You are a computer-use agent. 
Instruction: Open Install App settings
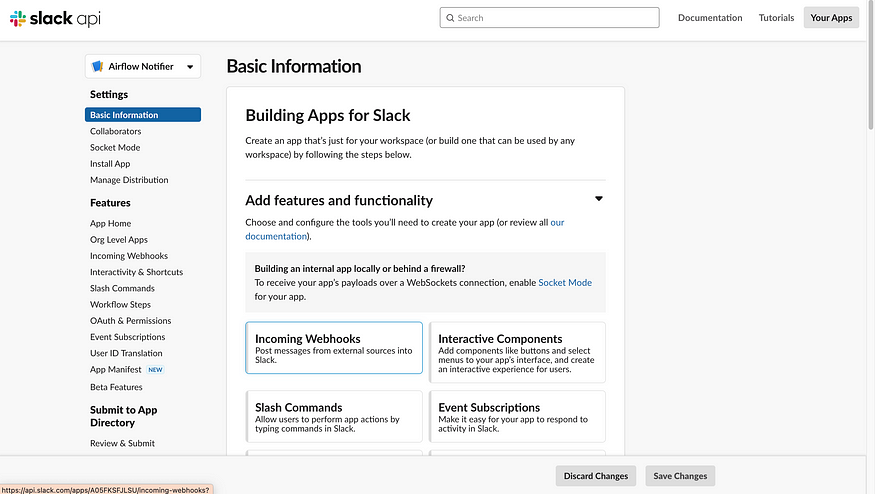(110, 164)
